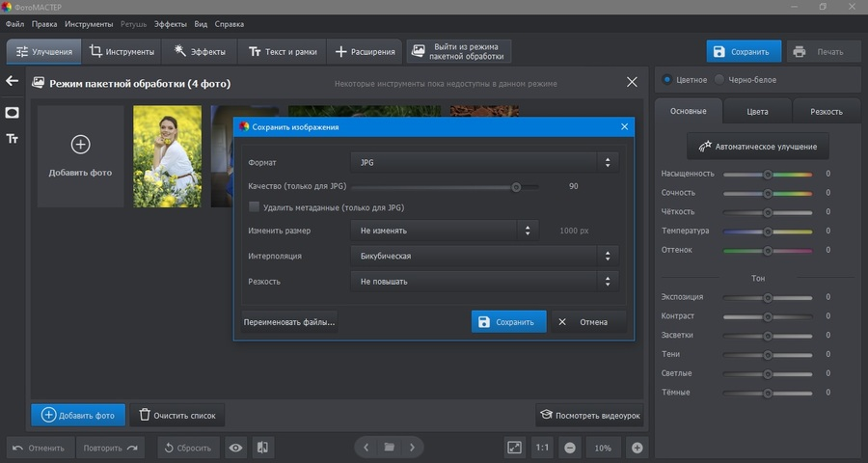Click the back arrow icon in left sidebar
Screen dimensions: 868x463
(13, 81)
